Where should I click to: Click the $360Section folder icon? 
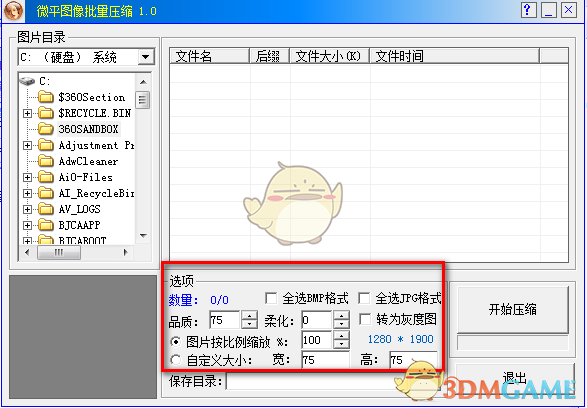46,97
